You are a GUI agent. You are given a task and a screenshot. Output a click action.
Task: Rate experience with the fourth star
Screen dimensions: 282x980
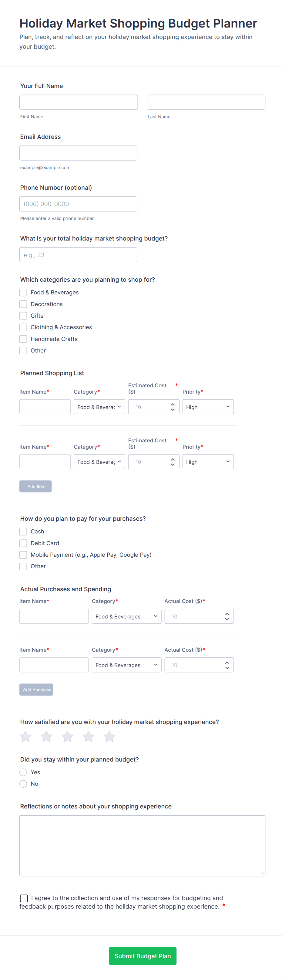[89, 736]
